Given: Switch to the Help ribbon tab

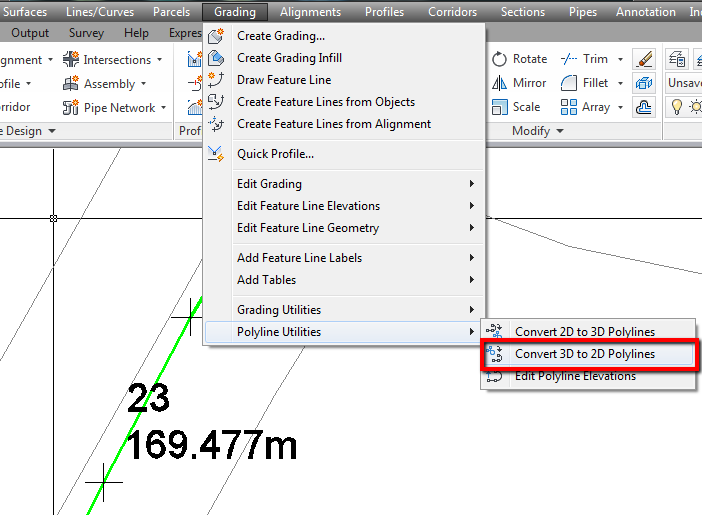Looking at the screenshot, I should (x=137, y=33).
